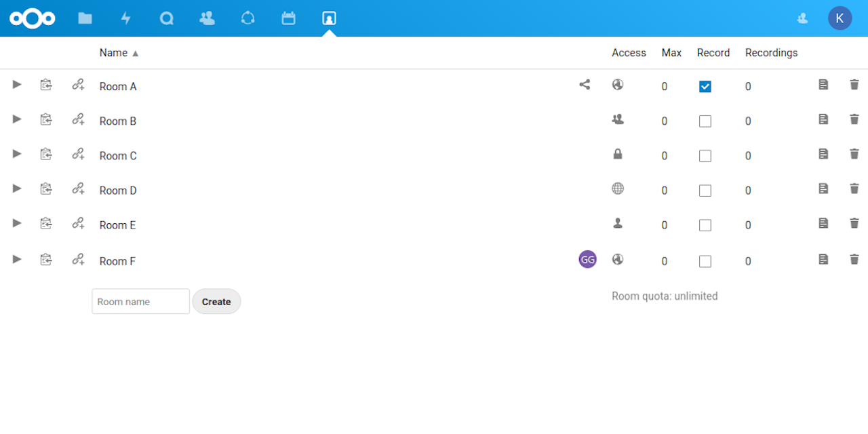
Task: Edit the Room E name text
Action: [118, 225]
